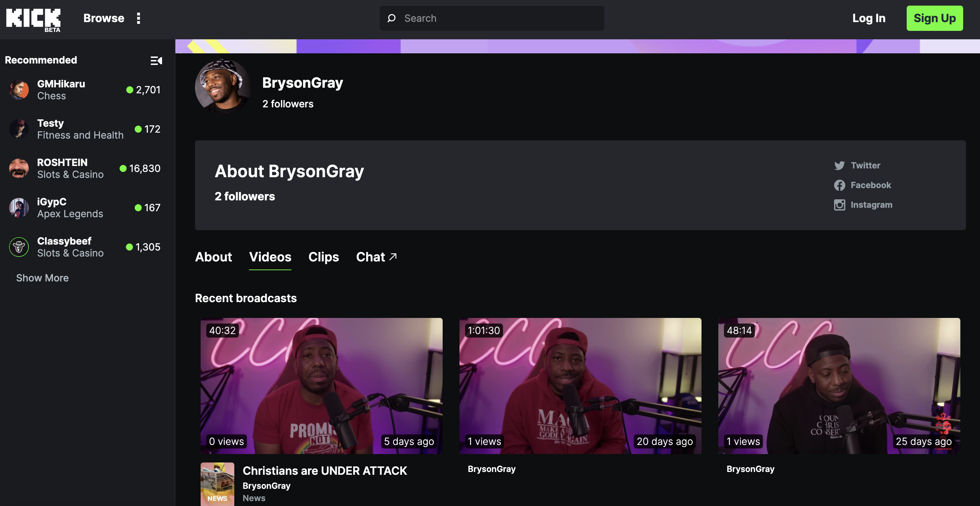This screenshot has height=506, width=980.
Task: Click ROSHTEIN's avatar in the sidebar
Action: tap(19, 168)
